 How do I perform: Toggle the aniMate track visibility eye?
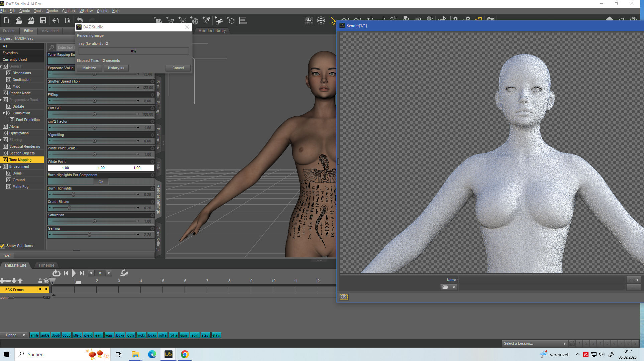point(46,281)
